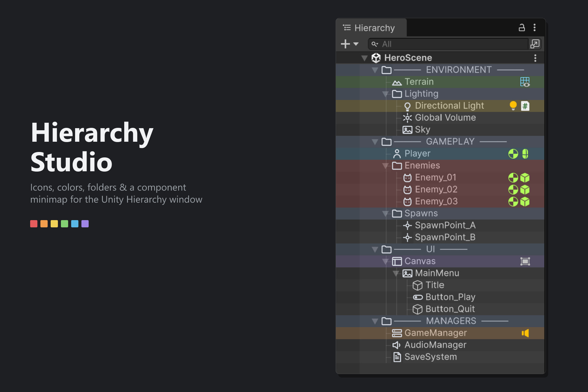The width and height of the screenshot is (588, 392).
Task: Click the green color swatch
Action: click(x=65, y=224)
